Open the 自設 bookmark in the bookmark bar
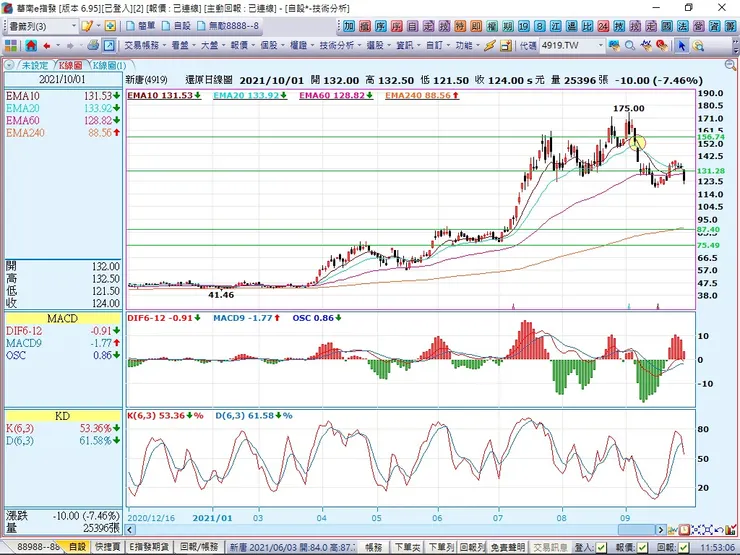Viewport: 740px width, 555px height. tap(177, 26)
